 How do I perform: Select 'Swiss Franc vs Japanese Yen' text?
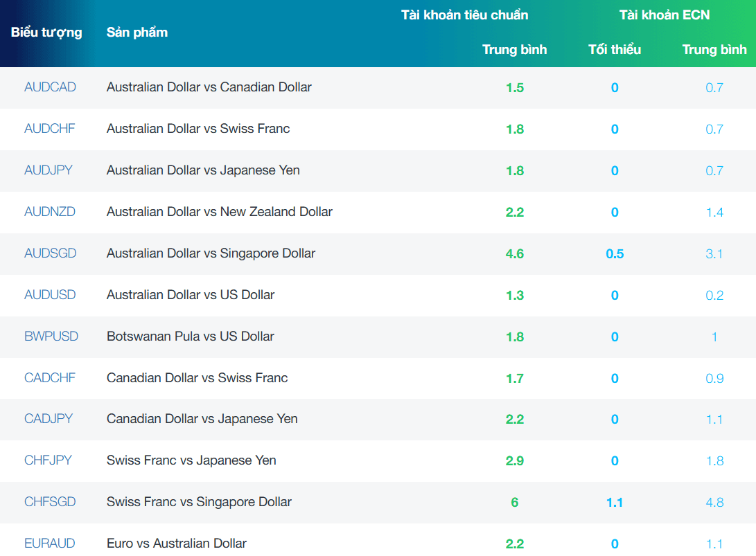191,460
